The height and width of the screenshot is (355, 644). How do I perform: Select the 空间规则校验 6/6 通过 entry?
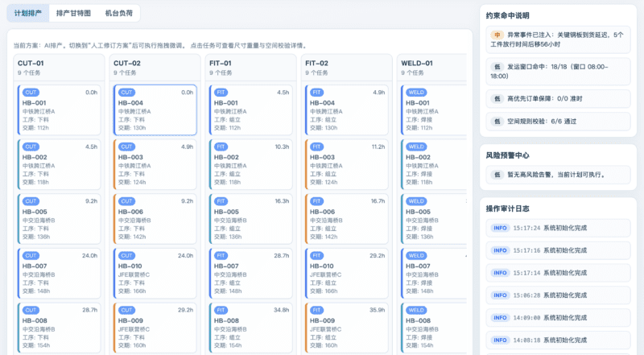(x=558, y=122)
